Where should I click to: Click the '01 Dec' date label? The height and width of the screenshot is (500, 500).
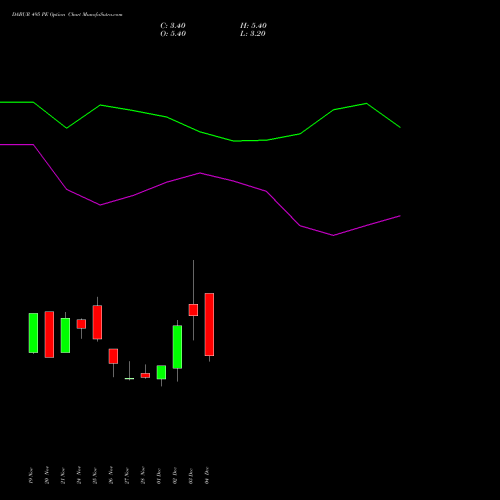[x=159, y=476]
